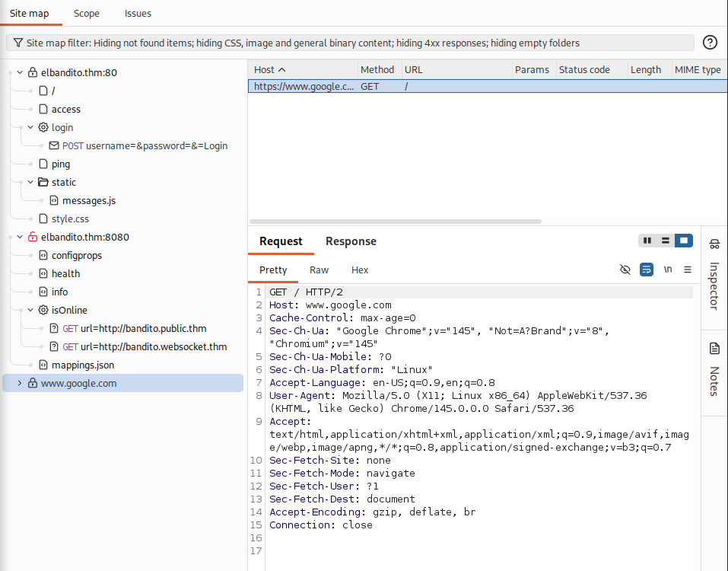728x571 pixels.
Task: Toggle word wrap in the request editor
Action: click(x=647, y=270)
